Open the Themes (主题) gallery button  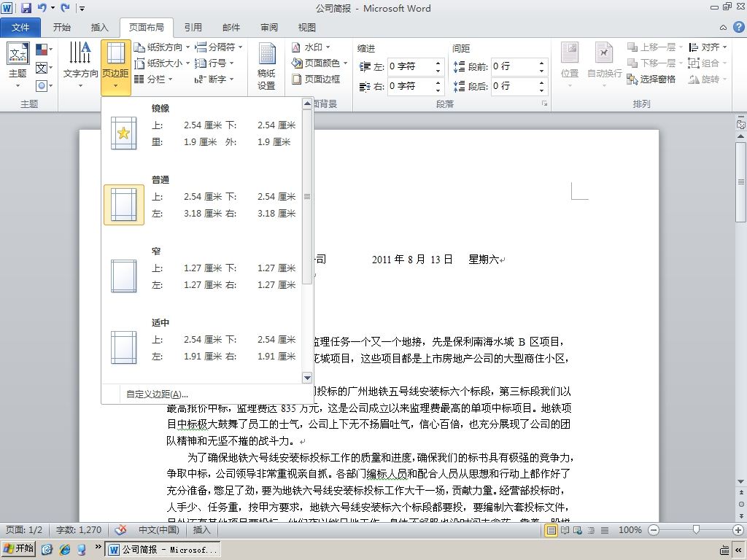(18, 66)
